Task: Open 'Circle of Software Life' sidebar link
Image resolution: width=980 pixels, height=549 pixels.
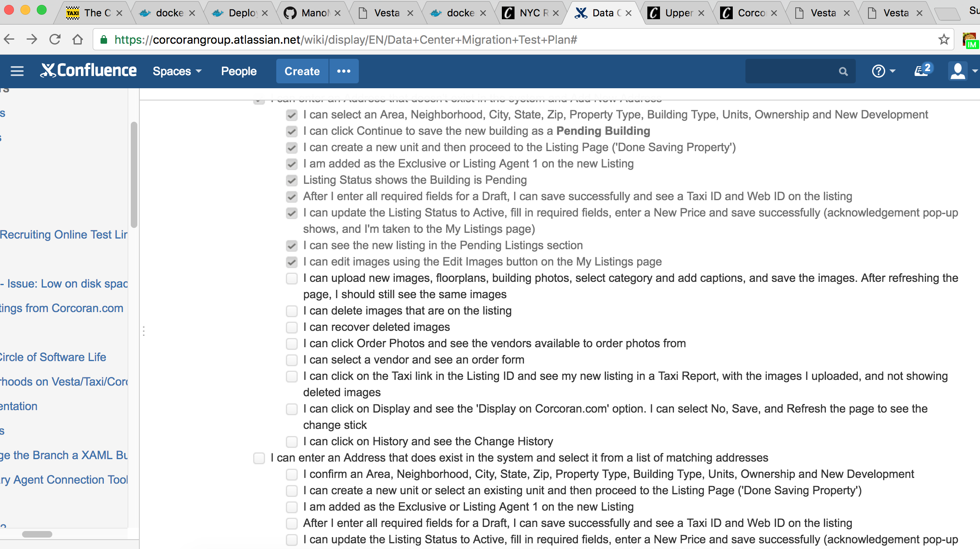Action: click(53, 357)
